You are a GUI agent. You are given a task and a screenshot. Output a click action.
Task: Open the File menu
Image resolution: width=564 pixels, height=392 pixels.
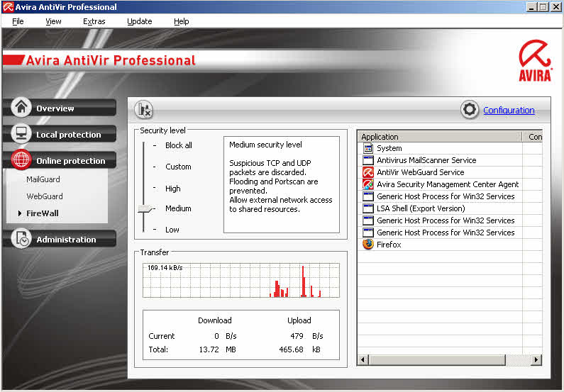coord(18,21)
